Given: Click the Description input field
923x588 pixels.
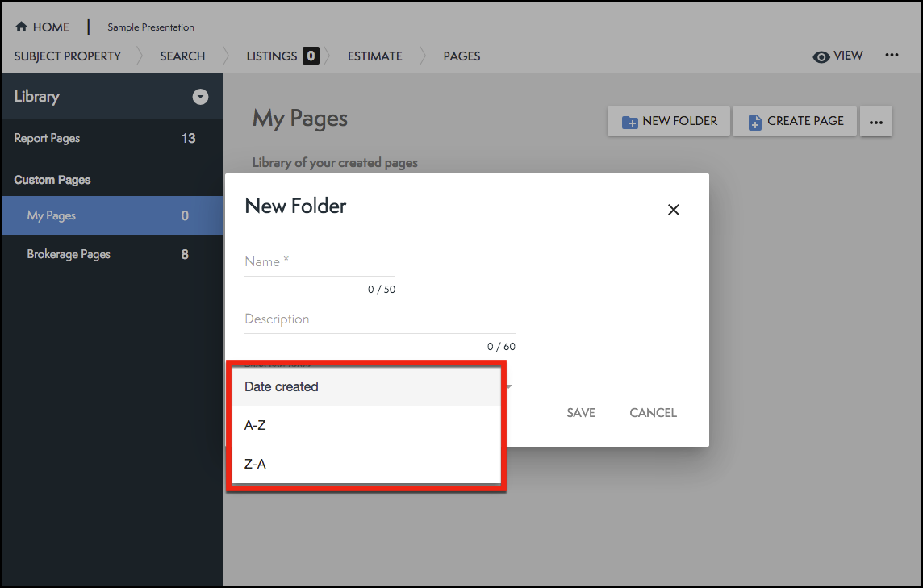Looking at the screenshot, I should [379, 319].
